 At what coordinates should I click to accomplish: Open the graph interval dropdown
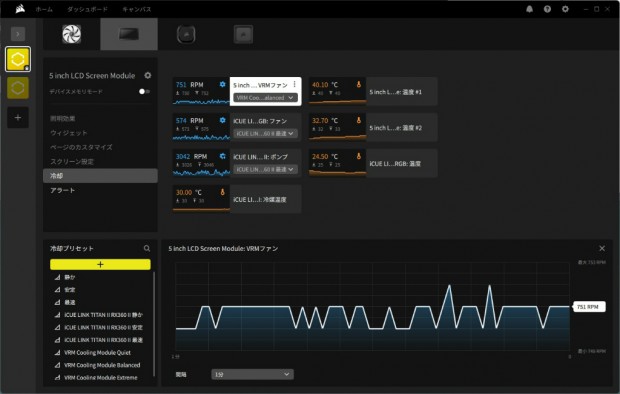252,374
